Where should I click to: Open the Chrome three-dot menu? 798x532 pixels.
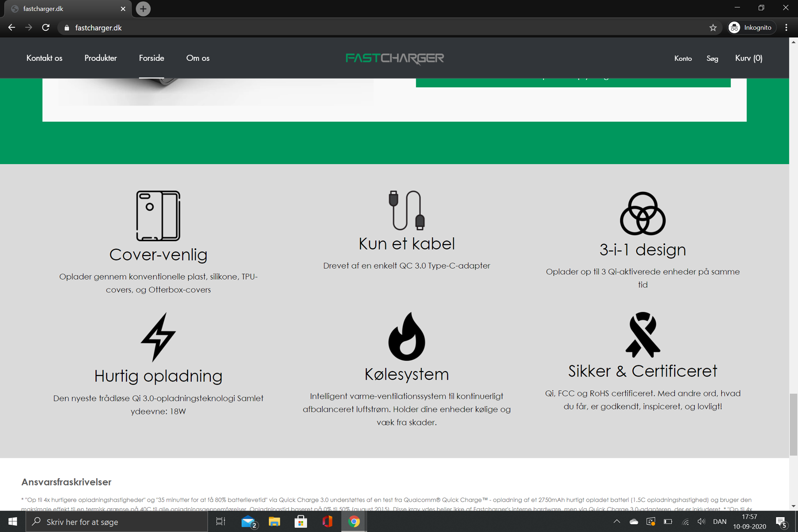[786, 28]
